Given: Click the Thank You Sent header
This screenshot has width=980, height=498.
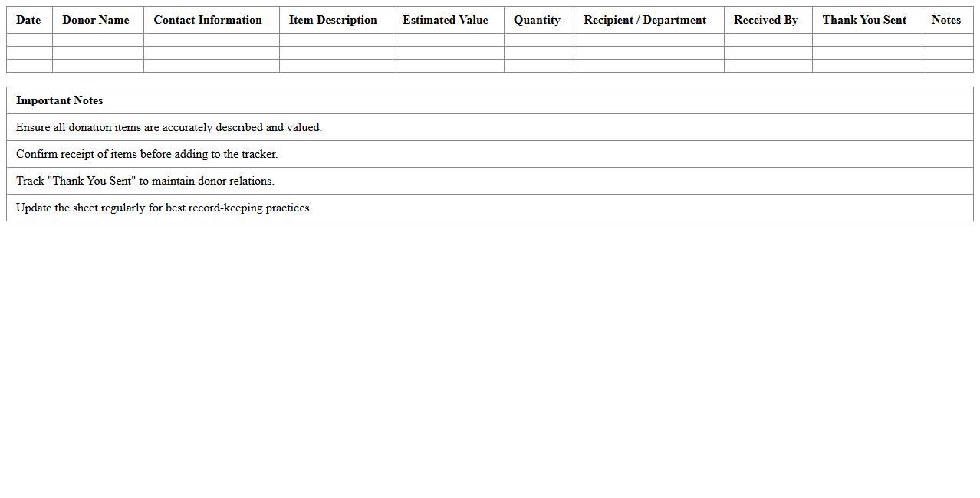Looking at the screenshot, I should pos(864,20).
